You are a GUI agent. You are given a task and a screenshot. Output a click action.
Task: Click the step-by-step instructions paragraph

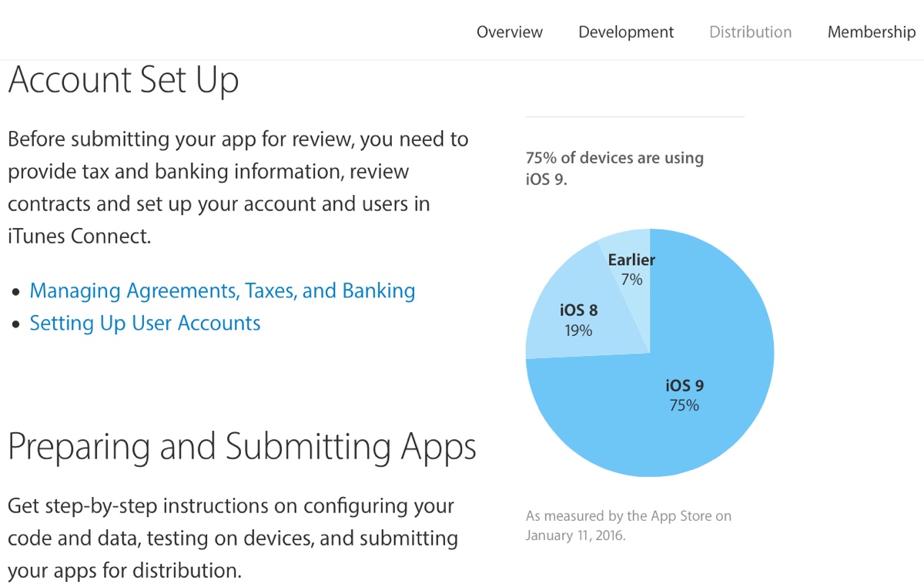pyautogui.click(x=233, y=539)
